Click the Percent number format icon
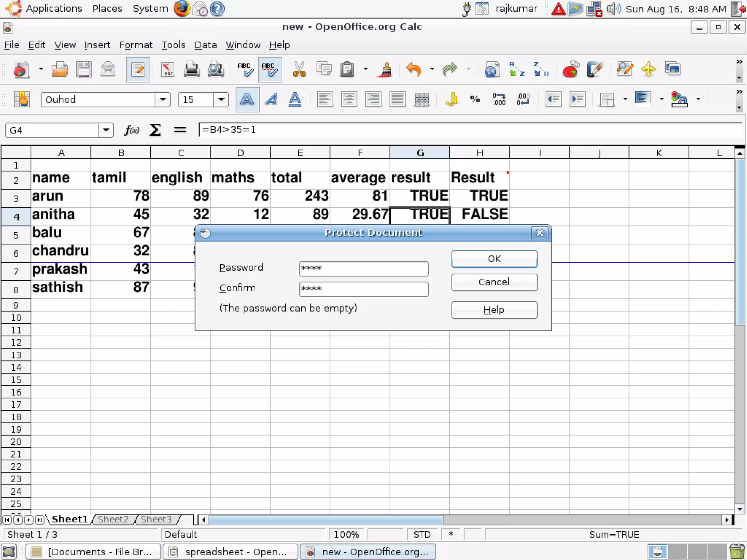This screenshot has width=747, height=560. pos(475,99)
